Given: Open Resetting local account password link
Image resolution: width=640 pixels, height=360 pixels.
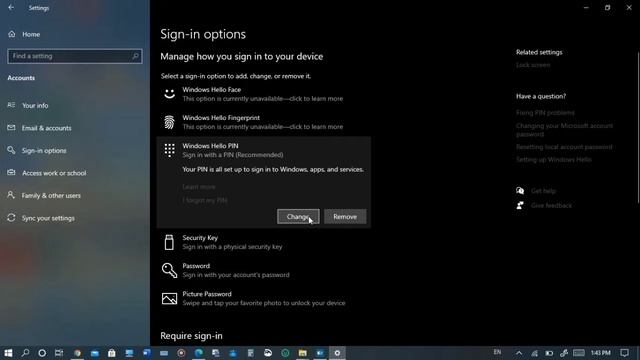Looking at the screenshot, I should coord(564,147).
